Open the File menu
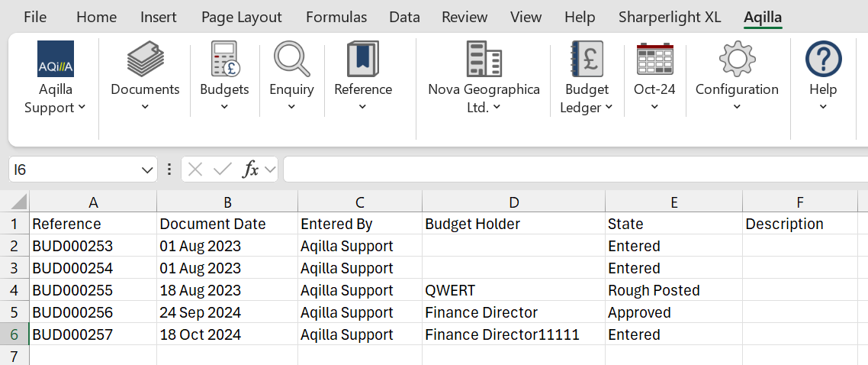The height and width of the screenshot is (365, 868). [x=35, y=17]
